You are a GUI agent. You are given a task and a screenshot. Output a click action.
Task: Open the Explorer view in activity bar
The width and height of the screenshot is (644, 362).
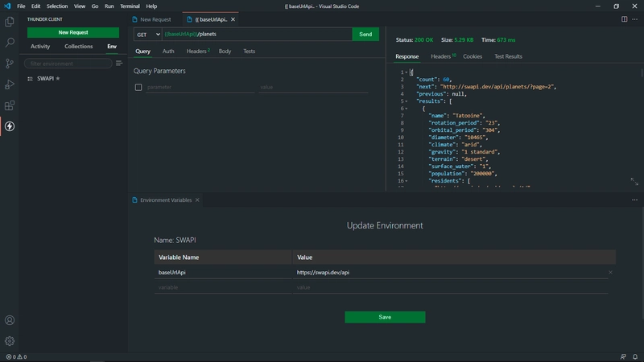click(x=10, y=22)
